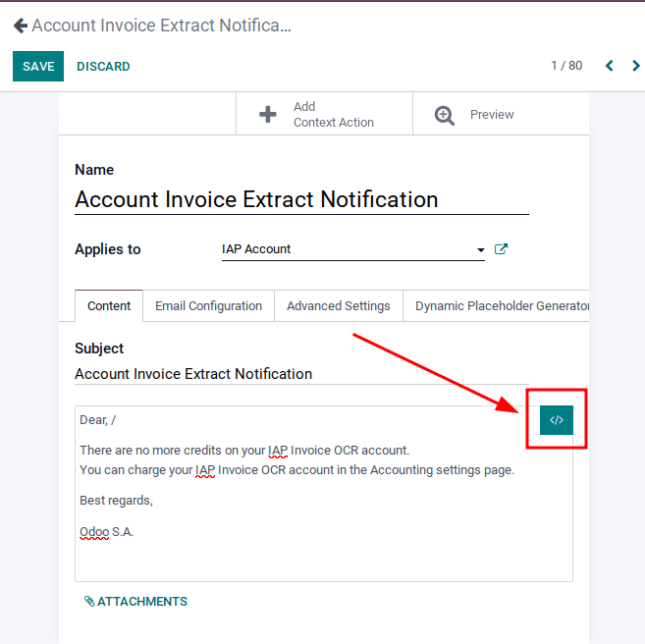Image resolution: width=645 pixels, height=644 pixels.
Task: Click into the Name field
Action: tap(301, 199)
